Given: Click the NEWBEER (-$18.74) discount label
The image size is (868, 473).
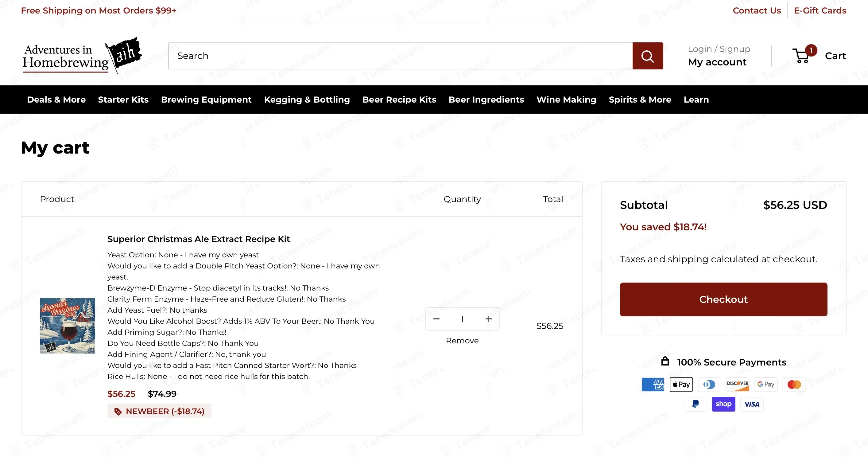Looking at the screenshot, I should 159,411.
